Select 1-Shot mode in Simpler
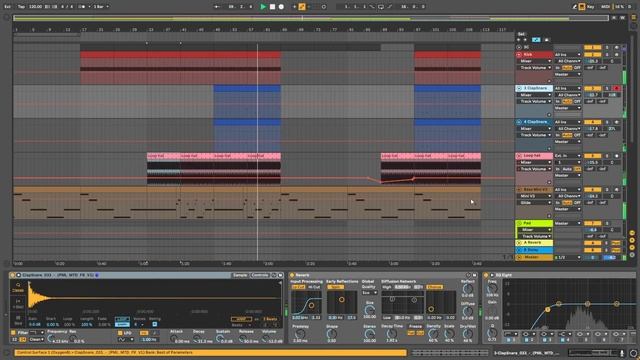The width and height of the screenshot is (640, 360). pos(18,304)
